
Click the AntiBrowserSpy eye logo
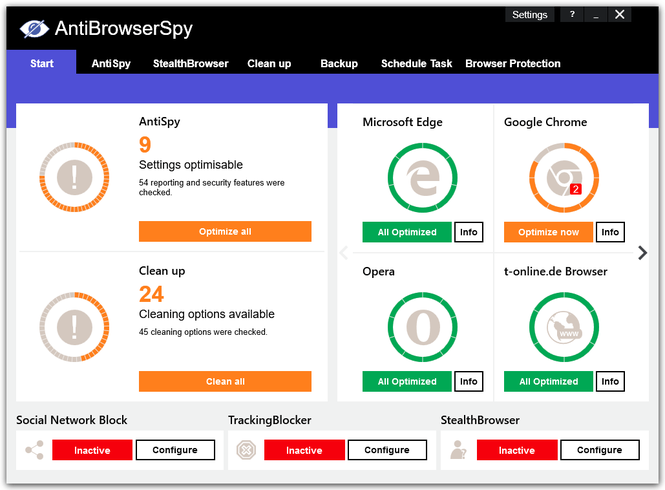click(x=34, y=29)
